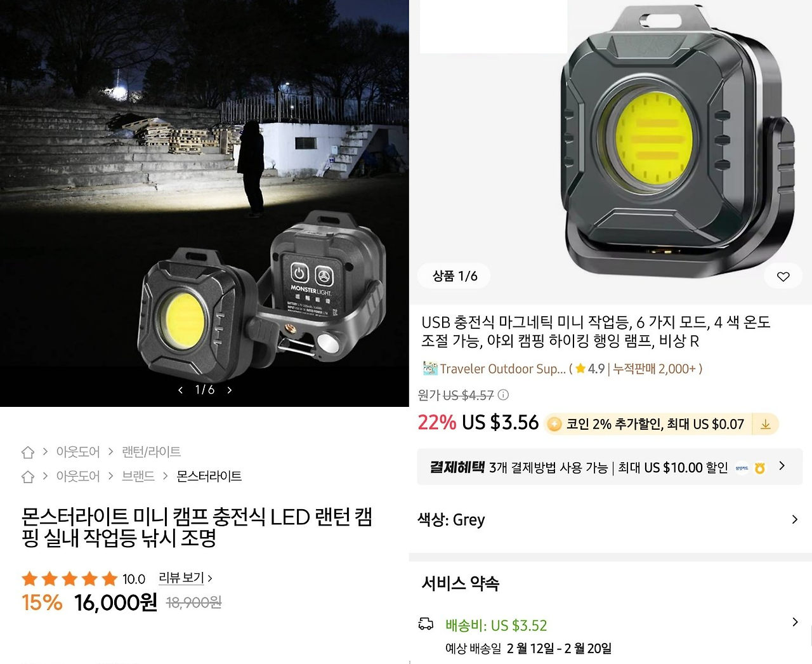Expand the 색상: Grey color options
This screenshot has width=812, height=664.
[x=609, y=520]
